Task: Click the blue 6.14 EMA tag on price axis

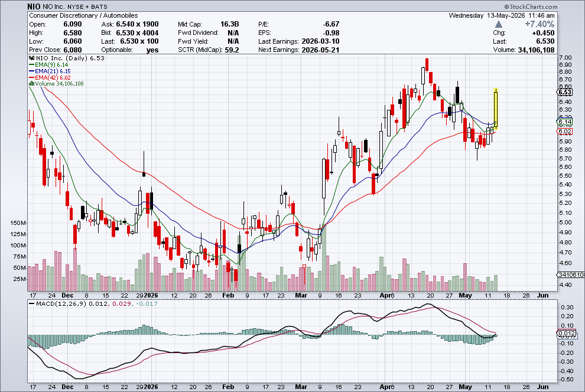Action: pos(564,122)
